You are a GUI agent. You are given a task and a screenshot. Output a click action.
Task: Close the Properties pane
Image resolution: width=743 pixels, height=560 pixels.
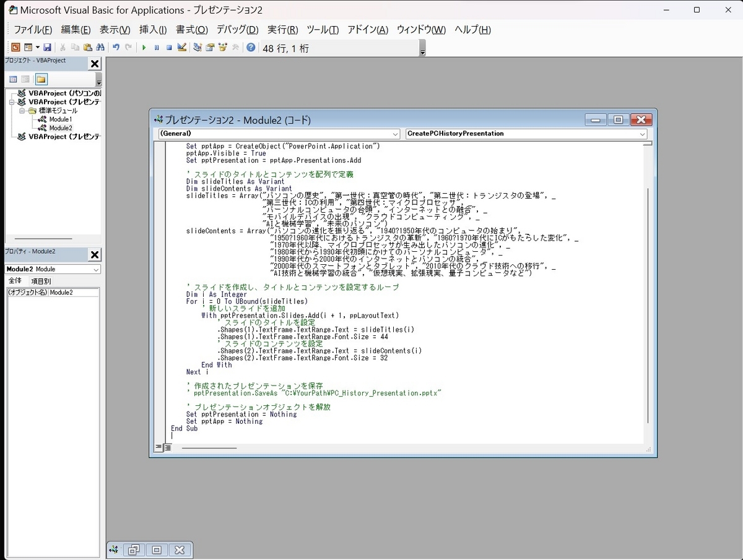(95, 255)
